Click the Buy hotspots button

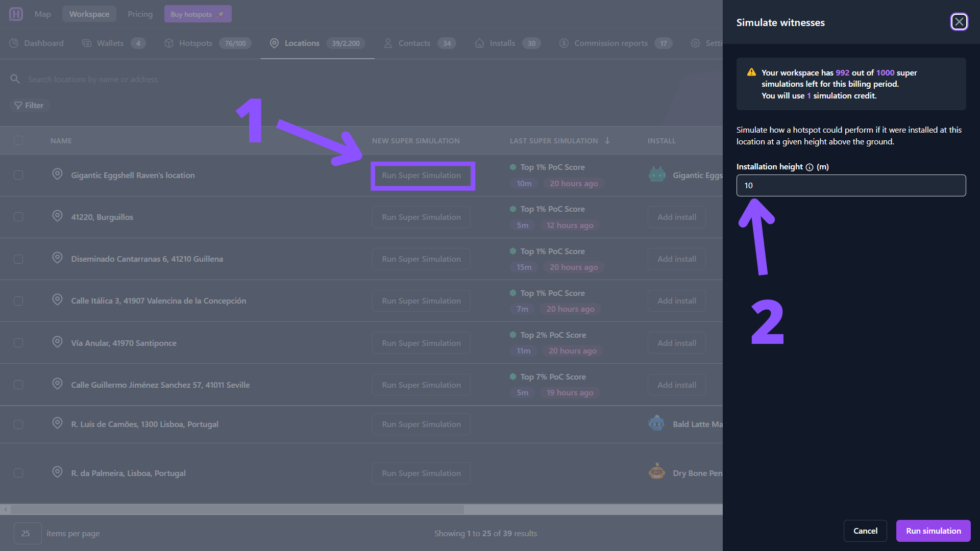198,14
